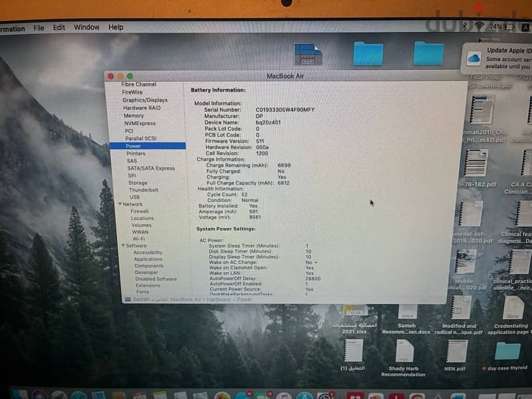532x399 pixels.
Task: Click the iCloud icon in the notification
Action: tap(473, 59)
